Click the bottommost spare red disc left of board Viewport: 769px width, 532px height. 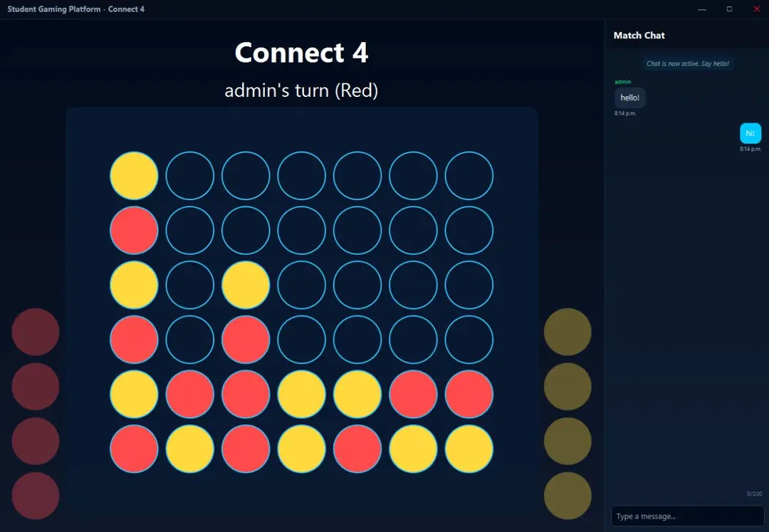[36, 496]
